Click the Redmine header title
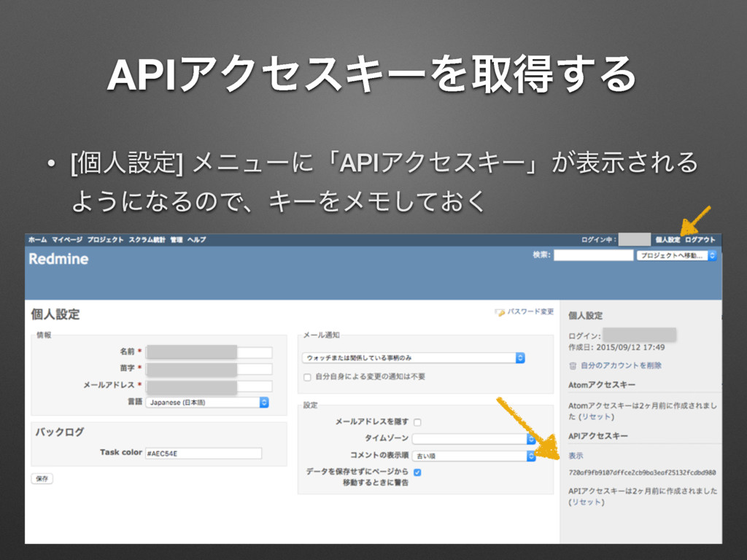 coord(58,259)
